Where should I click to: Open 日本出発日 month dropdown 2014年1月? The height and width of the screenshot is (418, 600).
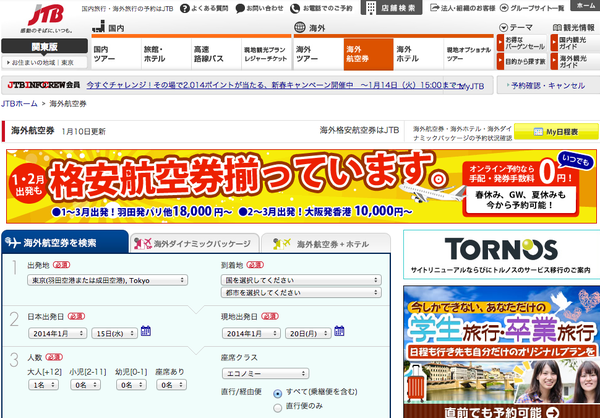pos(58,333)
